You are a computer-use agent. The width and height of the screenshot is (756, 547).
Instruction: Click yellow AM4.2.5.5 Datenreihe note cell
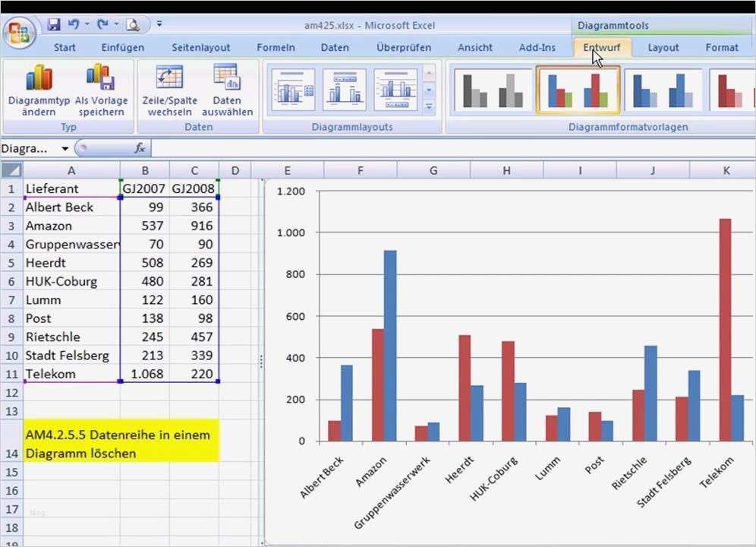coord(121,440)
